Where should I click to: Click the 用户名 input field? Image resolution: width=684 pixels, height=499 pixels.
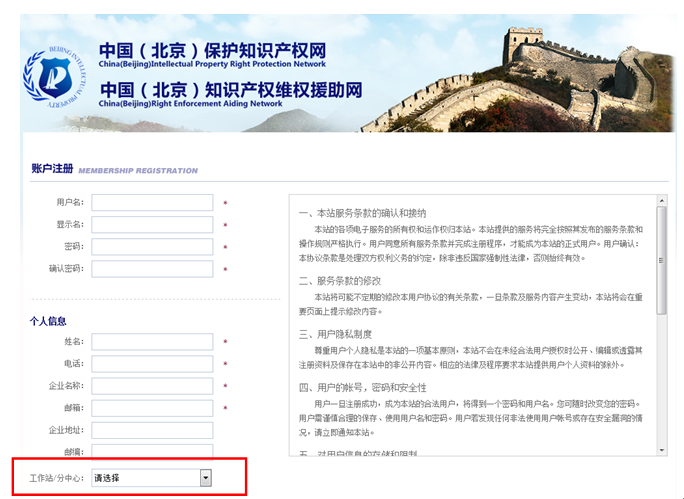[x=152, y=203]
